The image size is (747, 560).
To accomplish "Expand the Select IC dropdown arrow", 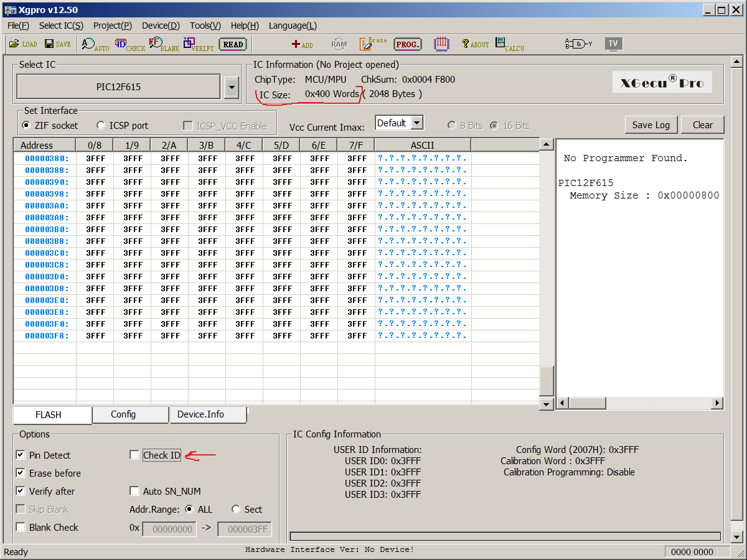I will [232, 87].
